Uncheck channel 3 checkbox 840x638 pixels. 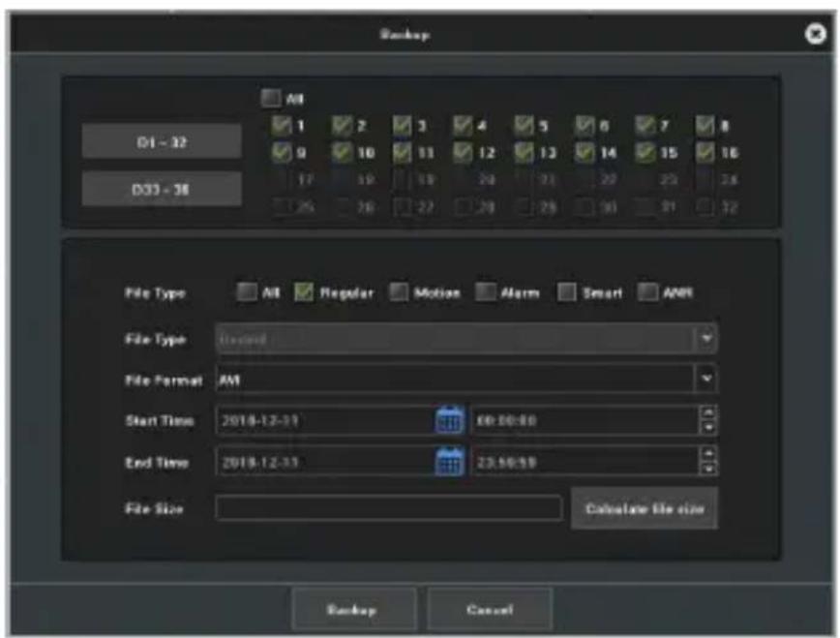403,126
